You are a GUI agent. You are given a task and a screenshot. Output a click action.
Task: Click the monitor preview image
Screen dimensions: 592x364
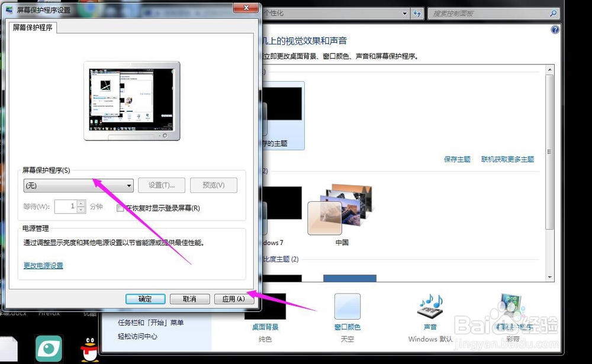point(132,101)
